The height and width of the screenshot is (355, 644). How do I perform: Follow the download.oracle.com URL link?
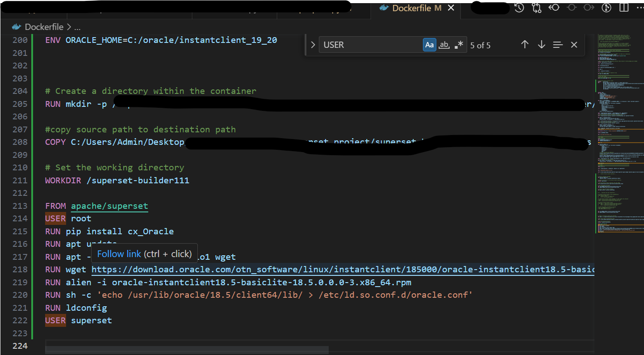[x=343, y=270]
